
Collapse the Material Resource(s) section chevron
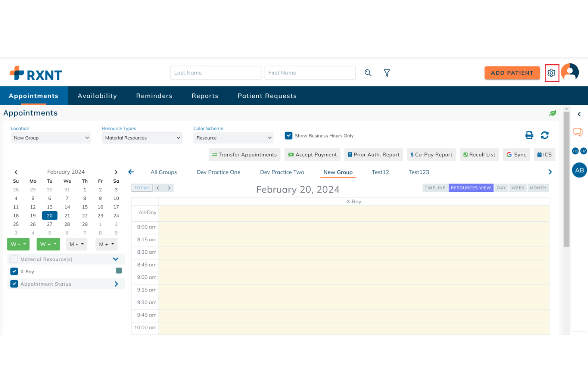tap(116, 259)
